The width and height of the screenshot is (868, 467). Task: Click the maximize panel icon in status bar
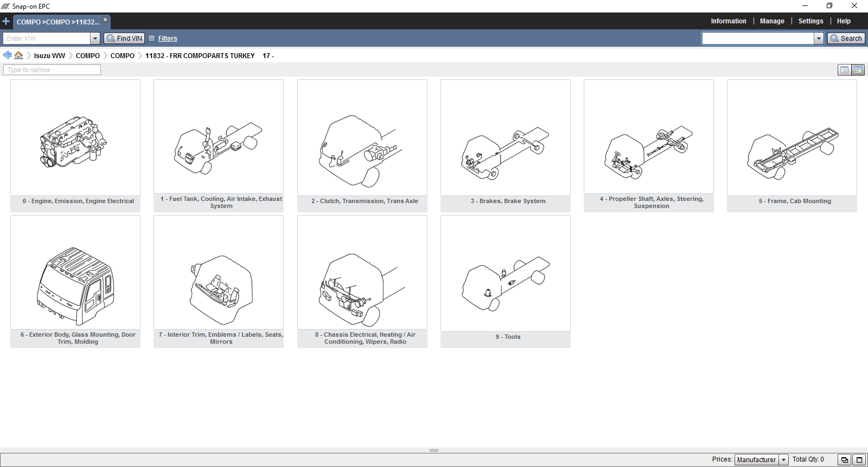[859, 459]
